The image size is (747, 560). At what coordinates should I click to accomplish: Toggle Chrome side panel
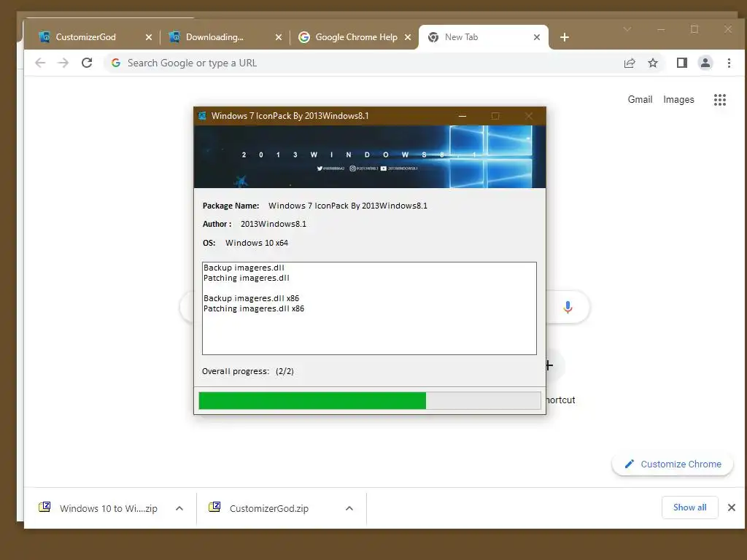682,63
